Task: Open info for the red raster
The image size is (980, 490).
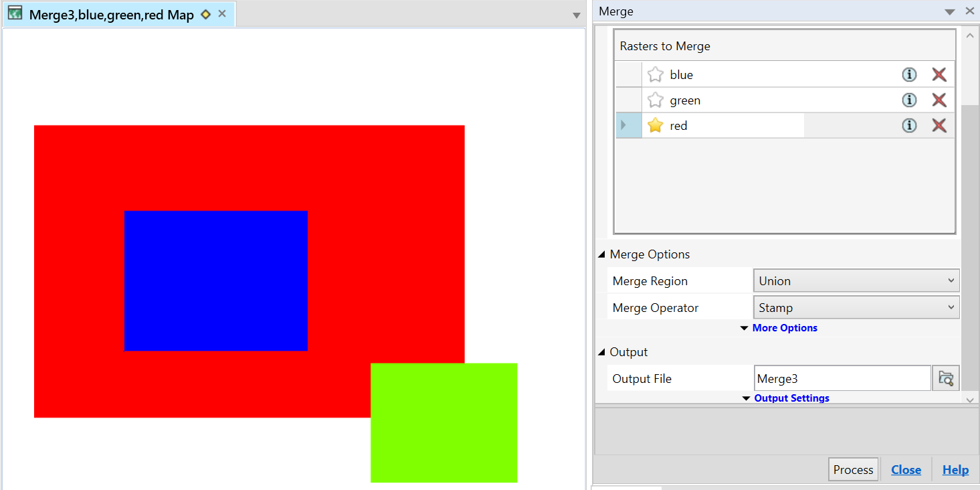Action: point(909,125)
